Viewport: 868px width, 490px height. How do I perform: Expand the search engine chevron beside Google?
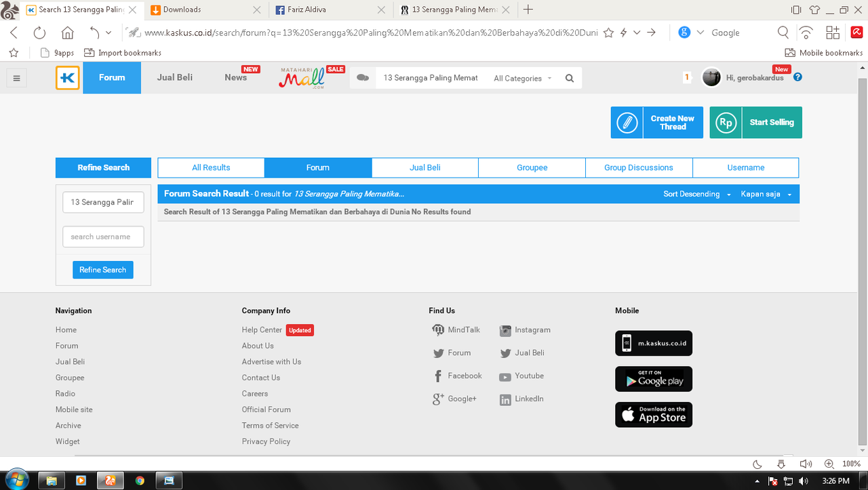[x=701, y=33]
